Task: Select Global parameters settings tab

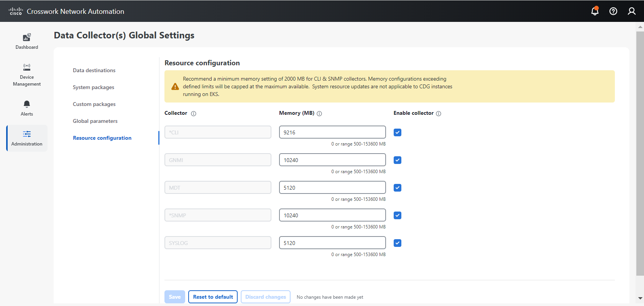Action: pyautogui.click(x=95, y=121)
